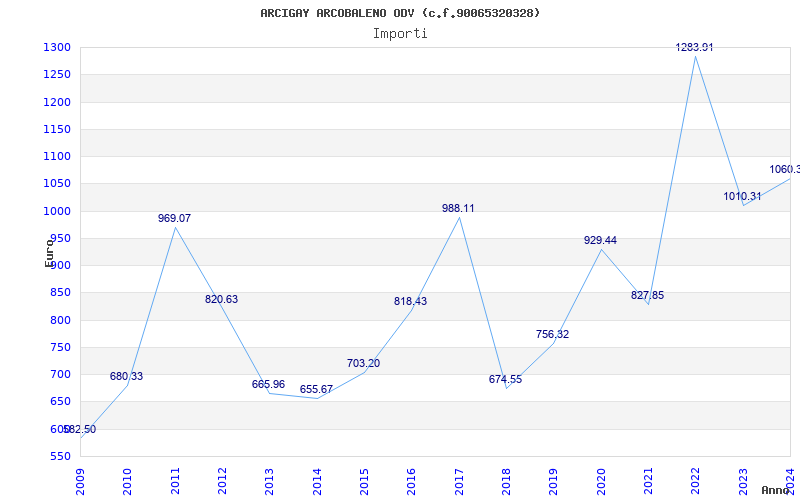The width and height of the screenshot is (800, 500).
Task: Click the x-axis year 2014
Action: point(317,481)
